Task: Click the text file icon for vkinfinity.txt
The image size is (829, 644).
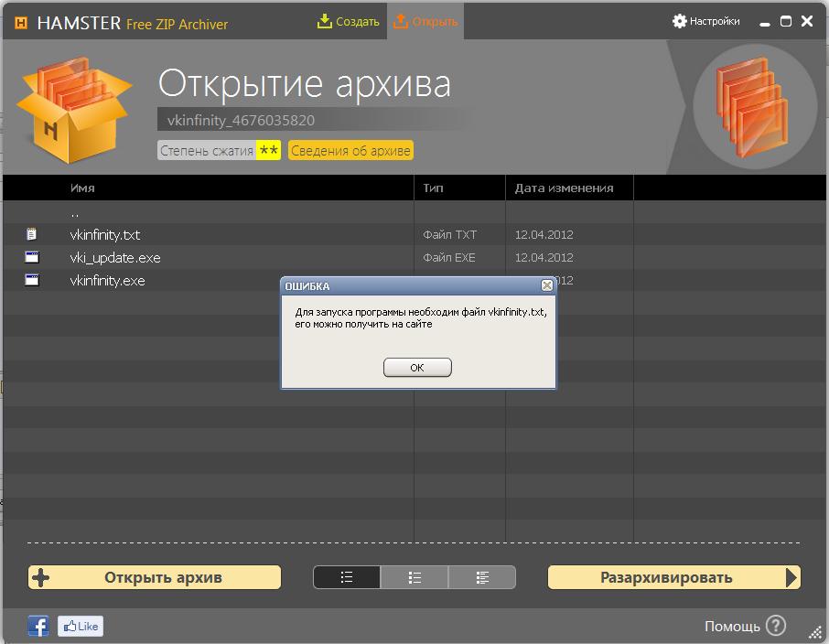Action: (x=32, y=234)
